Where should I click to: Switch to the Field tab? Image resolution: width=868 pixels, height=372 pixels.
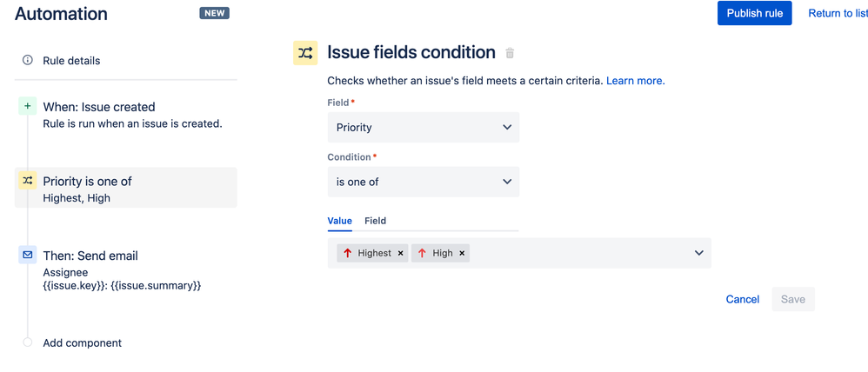pyautogui.click(x=375, y=221)
